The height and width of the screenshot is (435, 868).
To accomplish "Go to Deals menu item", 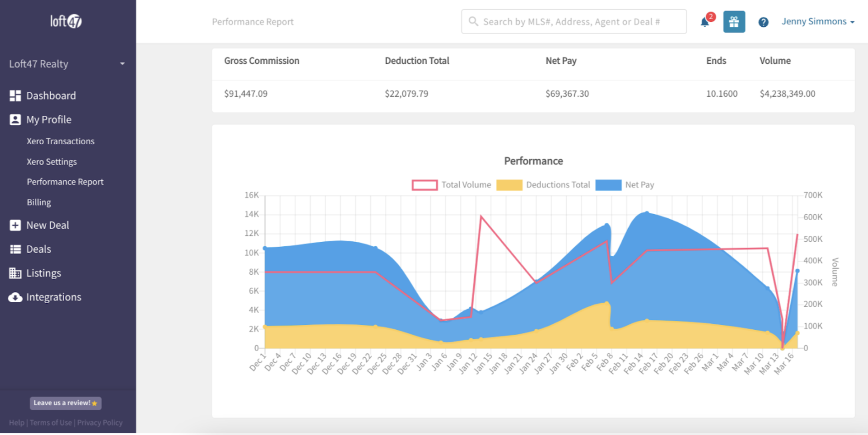I will (x=39, y=249).
